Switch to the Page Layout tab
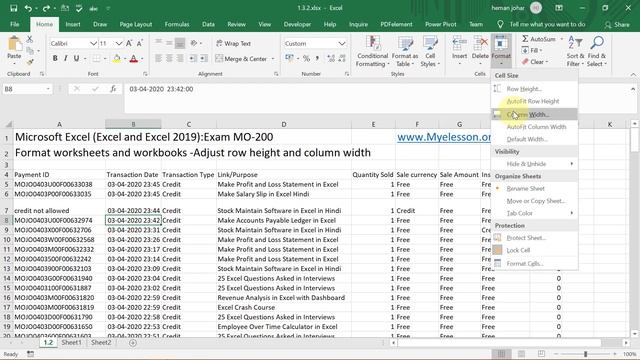640x360 pixels. click(136, 24)
